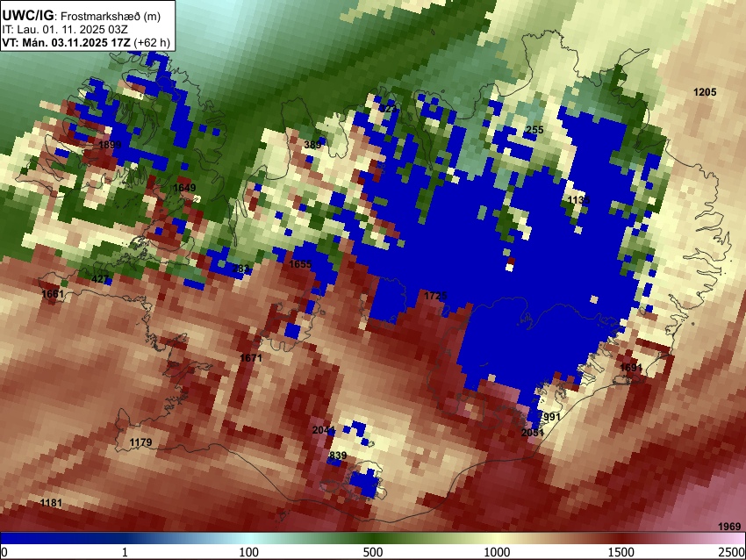Click the 323 map value
The height and width of the screenshot is (560, 746).
(x=388, y=109)
